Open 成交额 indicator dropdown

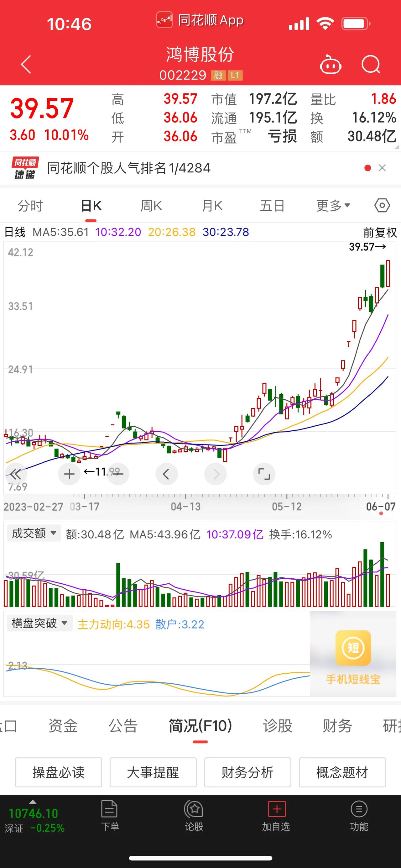34,533
